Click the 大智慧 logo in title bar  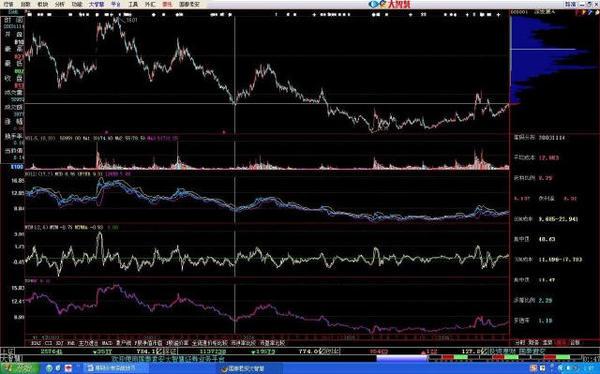coord(390,4)
